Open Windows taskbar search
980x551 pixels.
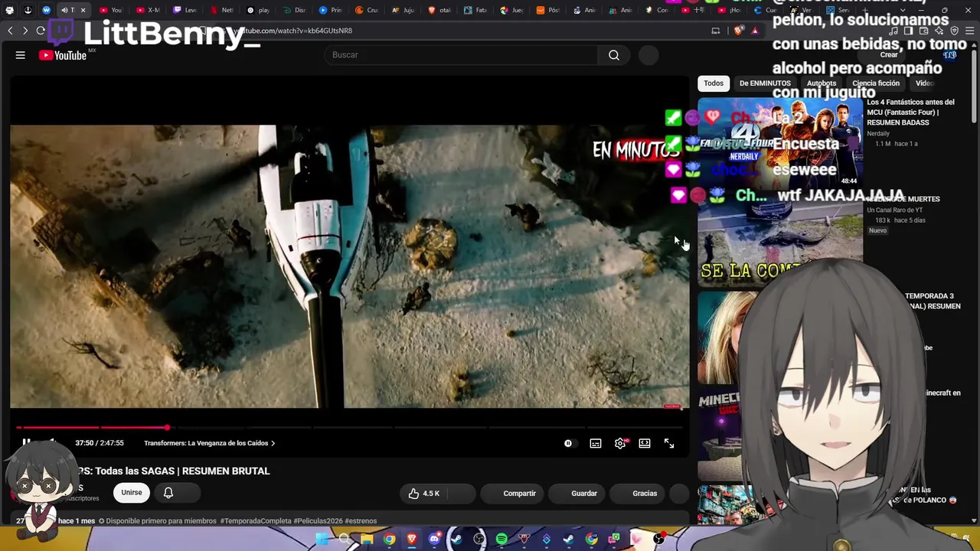(x=345, y=540)
